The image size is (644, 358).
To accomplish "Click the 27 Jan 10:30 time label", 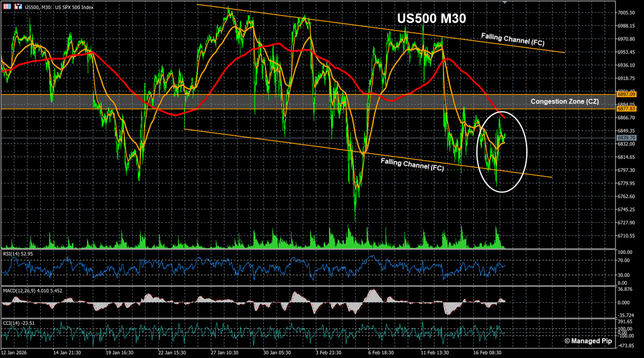I will [x=224, y=353].
